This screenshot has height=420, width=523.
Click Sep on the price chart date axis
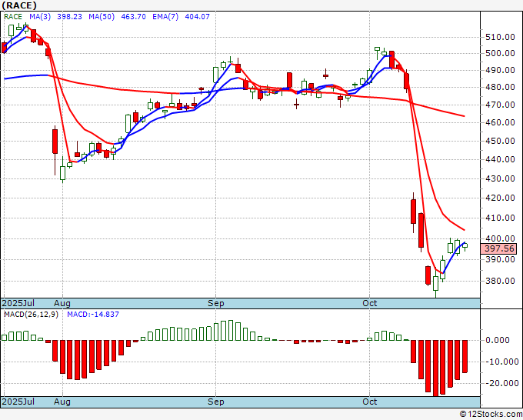(216, 303)
